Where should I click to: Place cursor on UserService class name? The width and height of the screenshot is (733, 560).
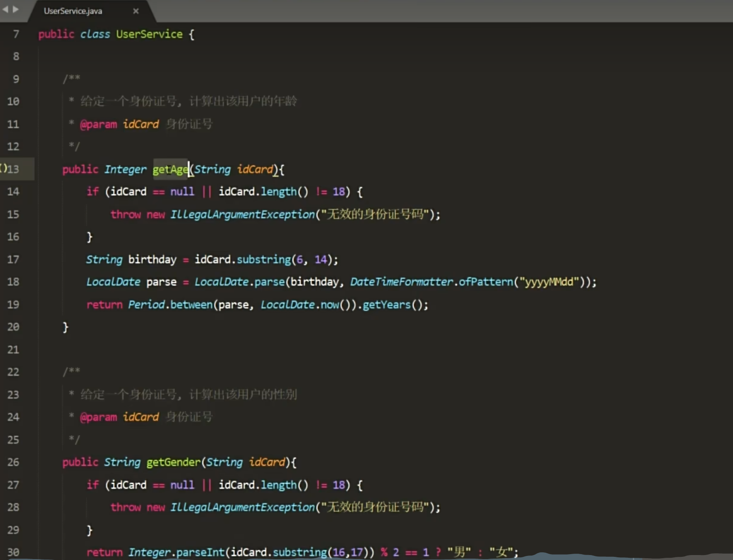149,34
